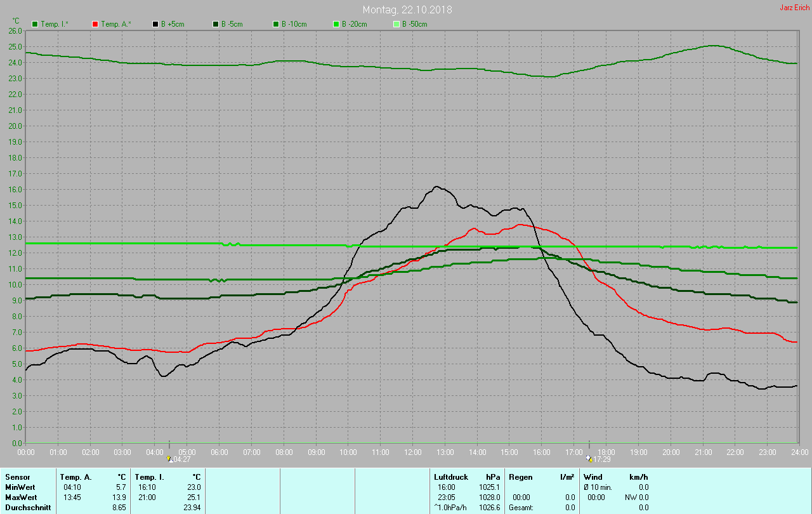812x514 pixels.
Task: Click the "09:00" time axis label
Action: (x=316, y=452)
